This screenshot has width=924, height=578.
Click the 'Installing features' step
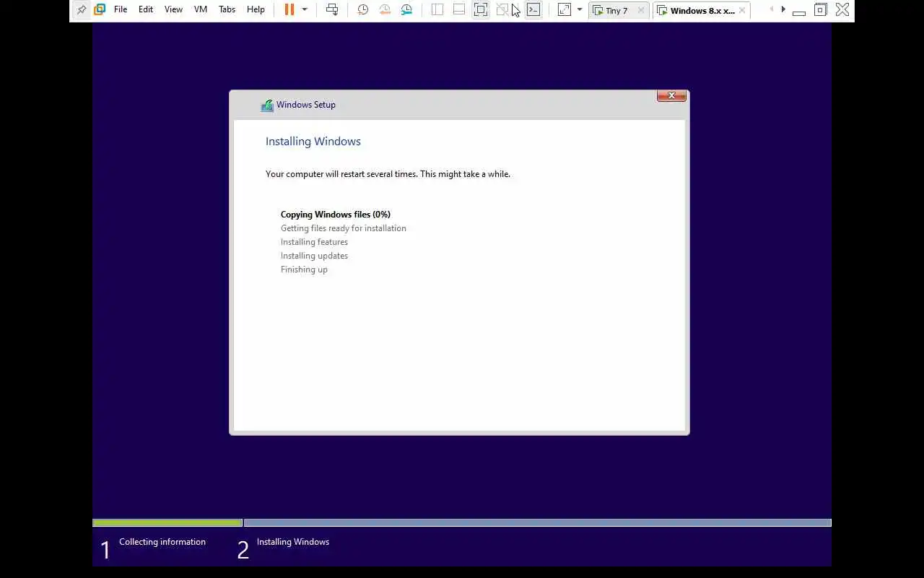(x=314, y=242)
